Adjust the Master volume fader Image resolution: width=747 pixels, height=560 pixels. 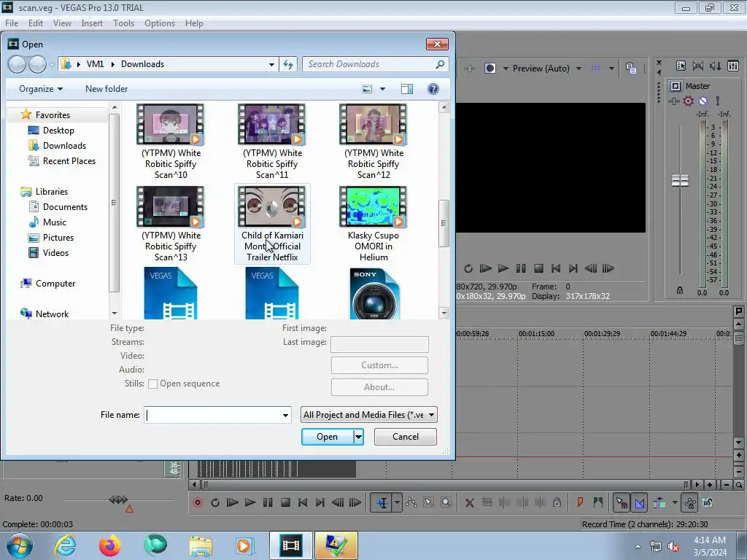coord(680,181)
